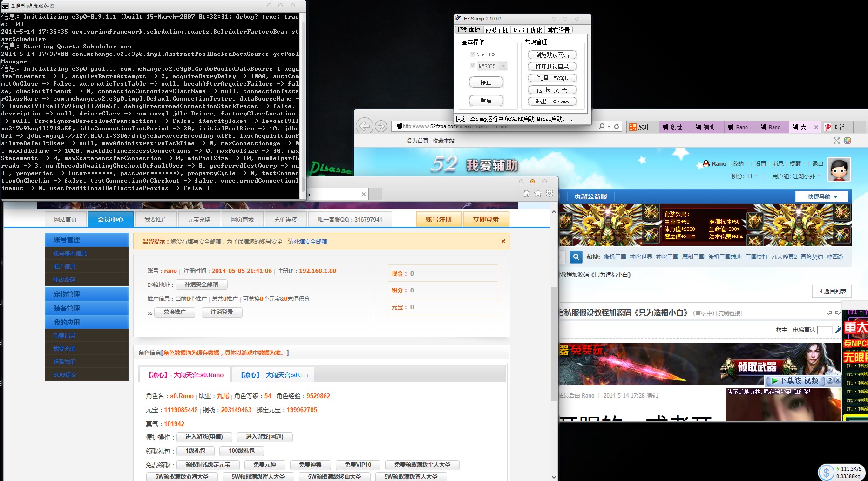Select character tab 大闹天宫:s0.Rano

coord(186,375)
